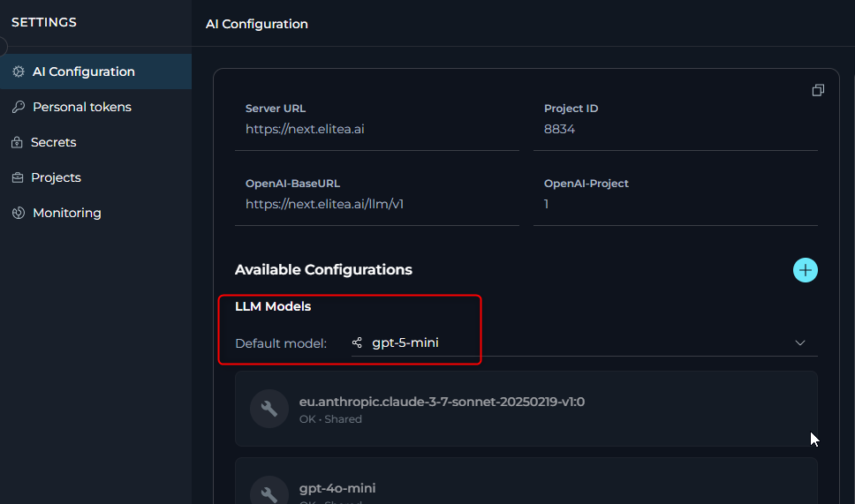The width and height of the screenshot is (855, 504).
Task: Open the Personal tokens section
Action: pyautogui.click(x=81, y=107)
